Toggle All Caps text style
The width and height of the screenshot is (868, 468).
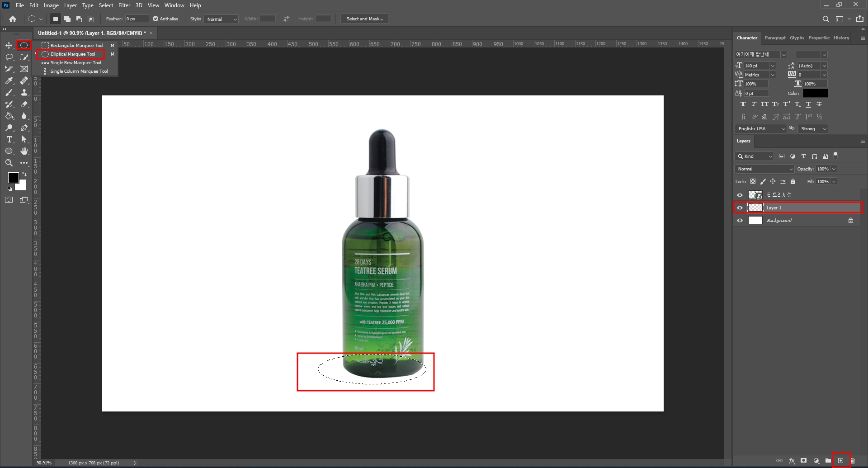tap(764, 104)
